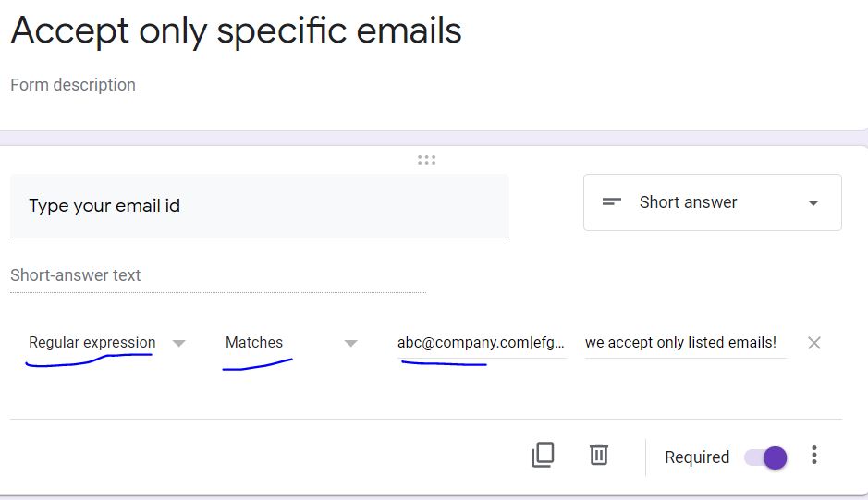Image resolution: width=868 pixels, height=500 pixels.
Task: Click the short answer lines icon
Action: [x=611, y=202]
